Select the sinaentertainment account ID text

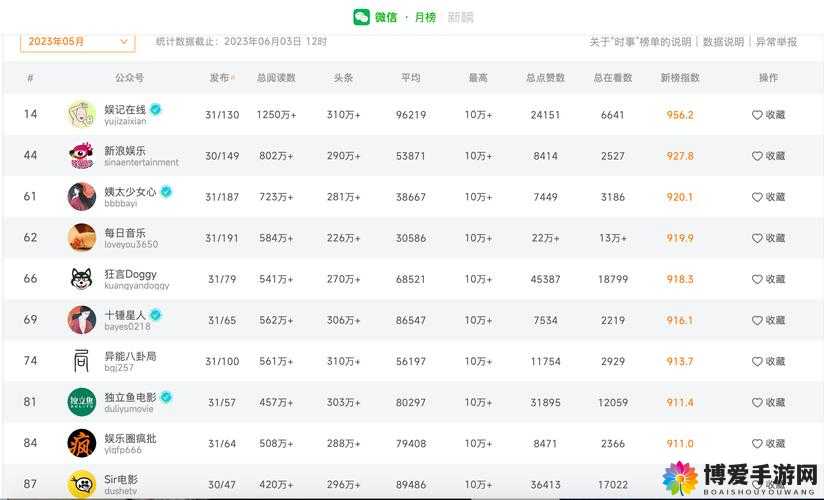141,162
